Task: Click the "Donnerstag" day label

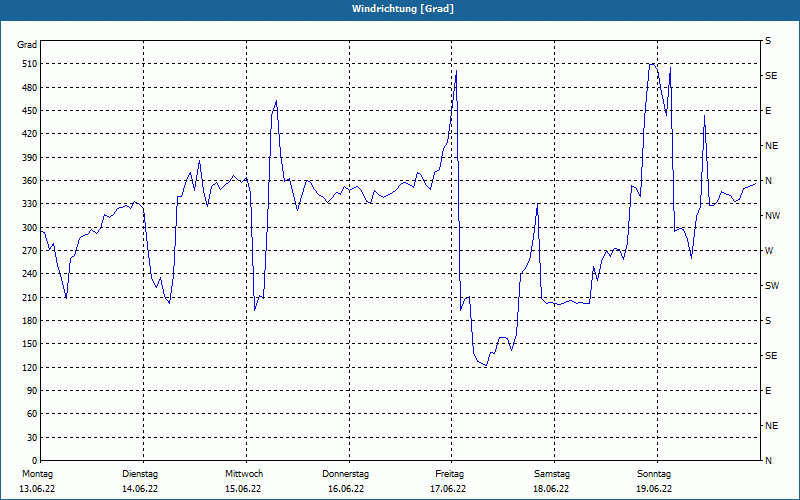Action: (x=345, y=474)
